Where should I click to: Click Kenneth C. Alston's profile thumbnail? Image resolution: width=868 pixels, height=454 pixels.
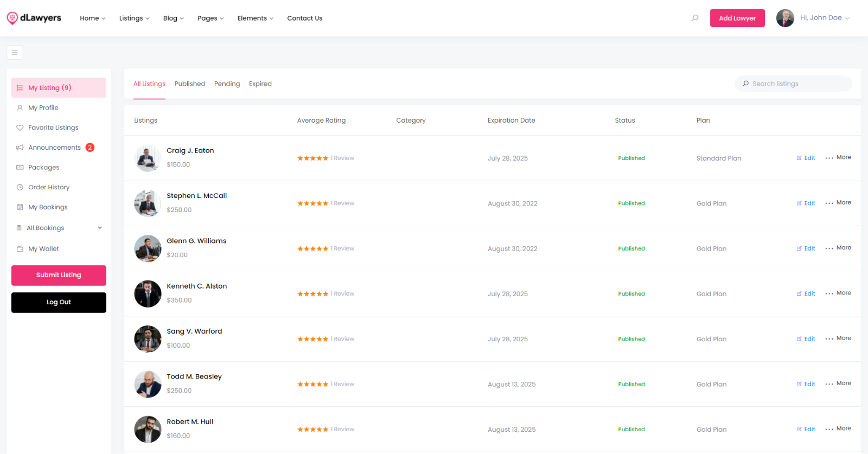pos(148,294)
